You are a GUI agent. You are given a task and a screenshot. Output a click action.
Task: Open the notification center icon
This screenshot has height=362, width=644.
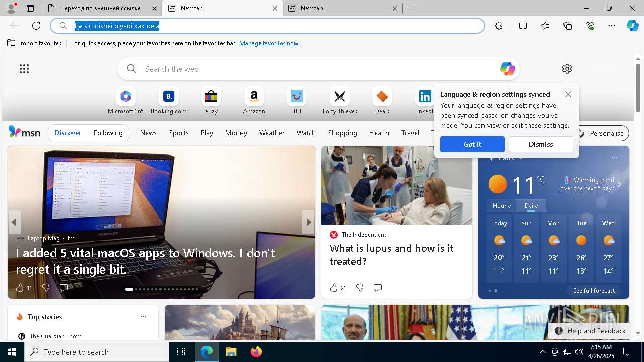pos(627,352)
